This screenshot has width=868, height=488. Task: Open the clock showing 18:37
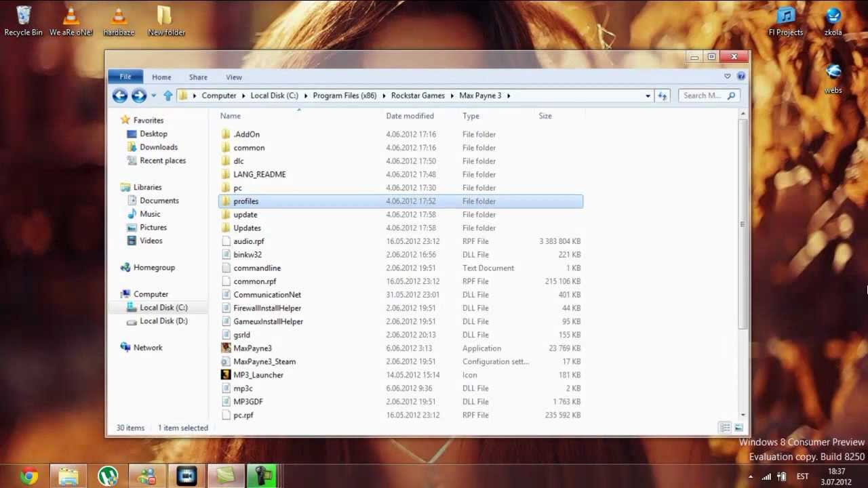tap(836, 476)
